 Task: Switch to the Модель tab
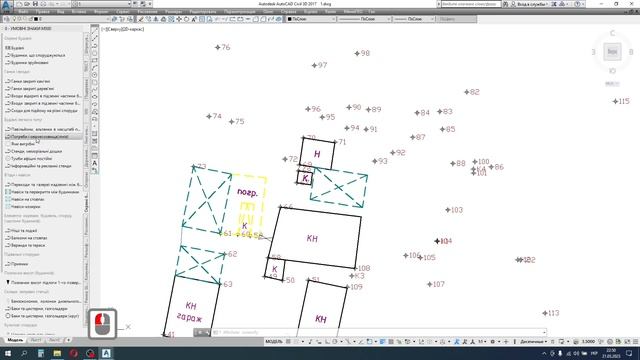15,340
